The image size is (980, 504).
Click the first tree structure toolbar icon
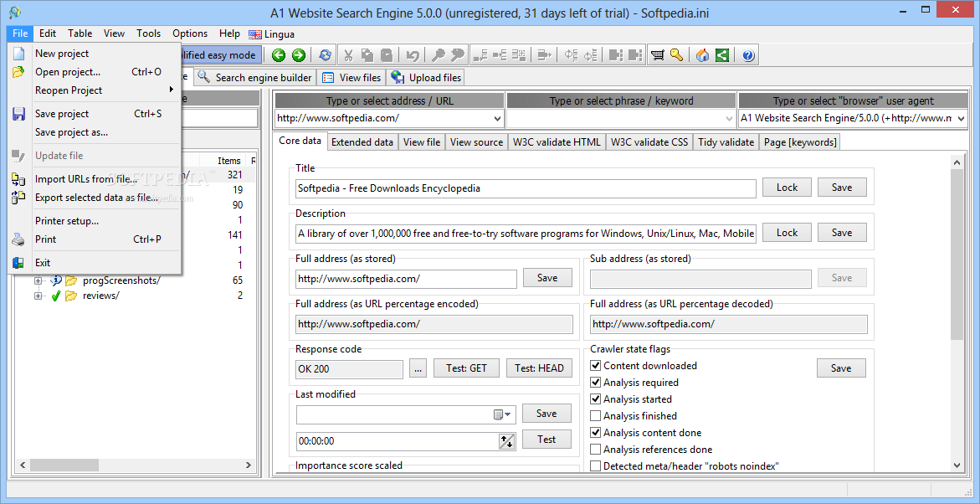[x=480, y=55]
